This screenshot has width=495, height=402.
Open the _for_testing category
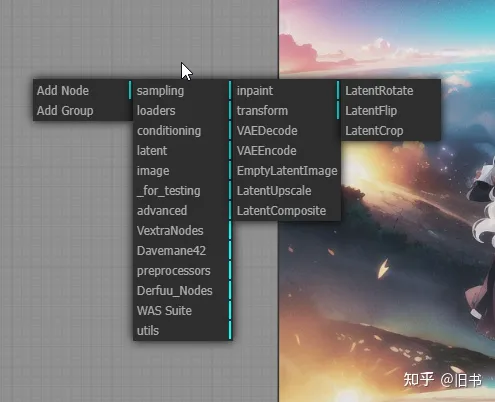[183, 190]
